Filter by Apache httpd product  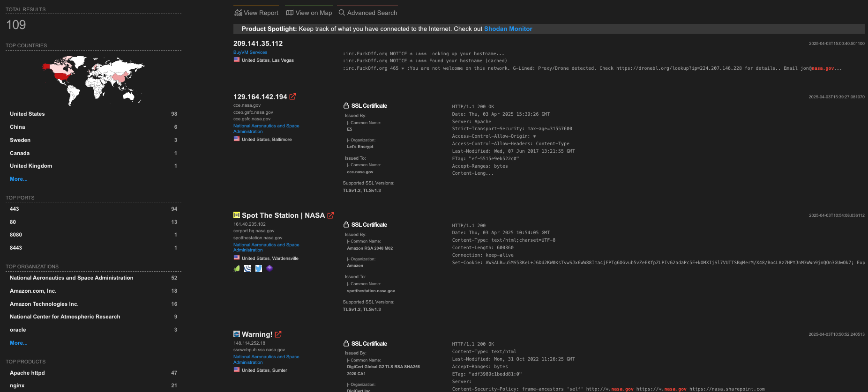tap(27, 373)
